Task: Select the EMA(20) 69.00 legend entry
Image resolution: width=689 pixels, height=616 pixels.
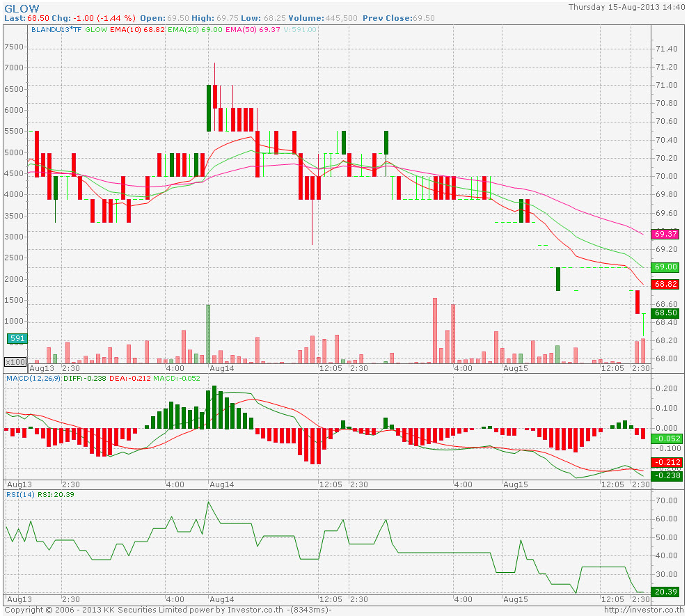Action: point(195,29)
